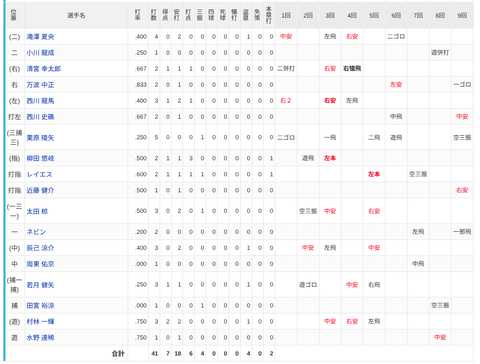This screenshot has height=364, width=480.
Task: Click the 柳田 悠岐 link
Action: click(40, 158)
